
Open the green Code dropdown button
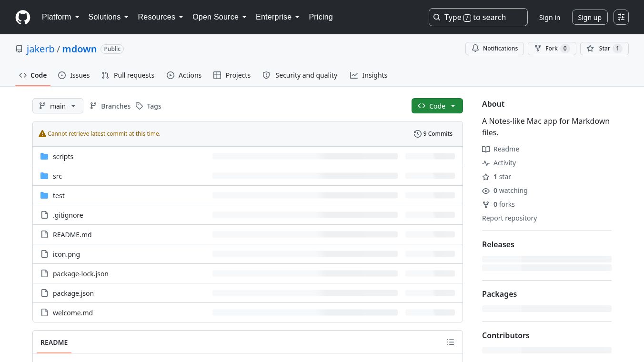click(437, 106)
